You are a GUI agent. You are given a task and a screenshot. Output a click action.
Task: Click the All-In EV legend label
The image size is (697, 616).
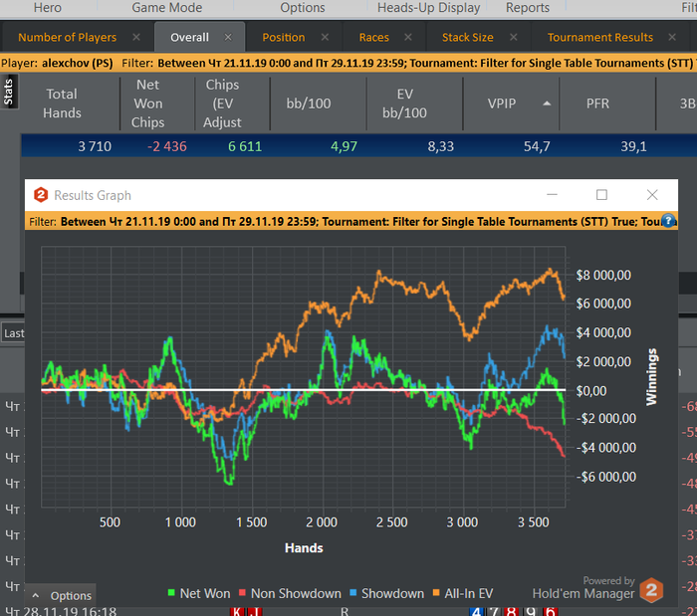469,593
